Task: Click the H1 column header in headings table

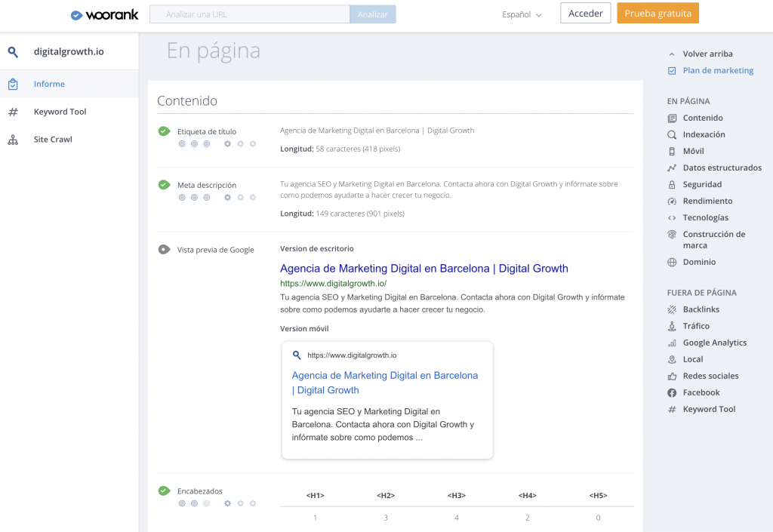Action: click(315, 496)
